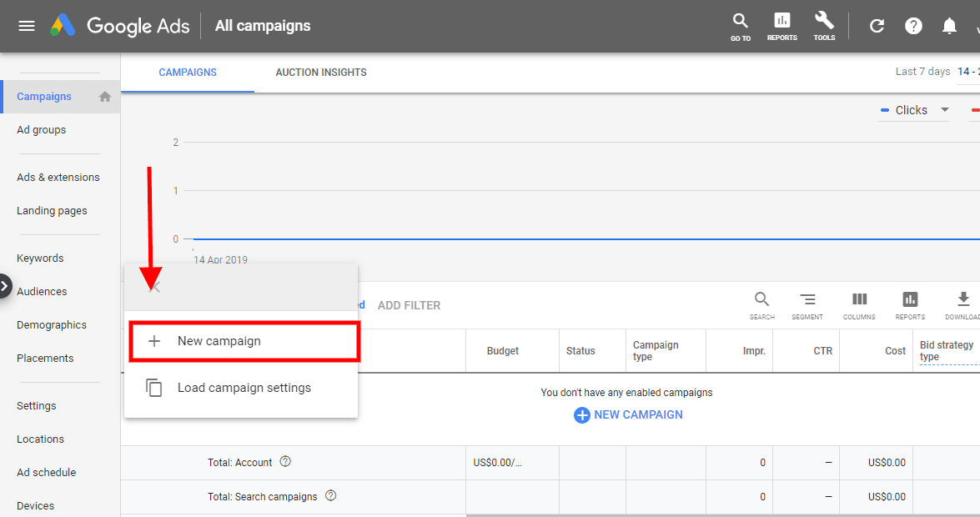Switch to the Auction Insights tab
The width and height of the screenshot is (980, 517).
point(321,73)
